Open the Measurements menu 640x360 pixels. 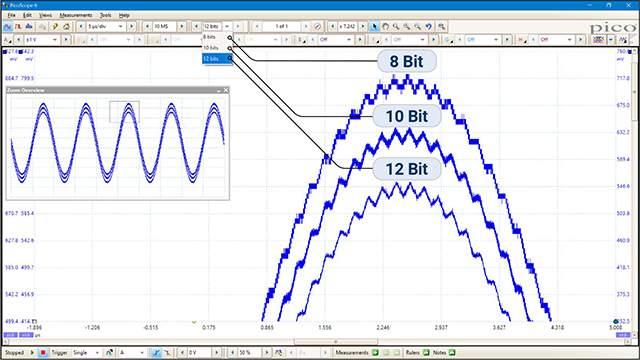[x=76, y=15]
